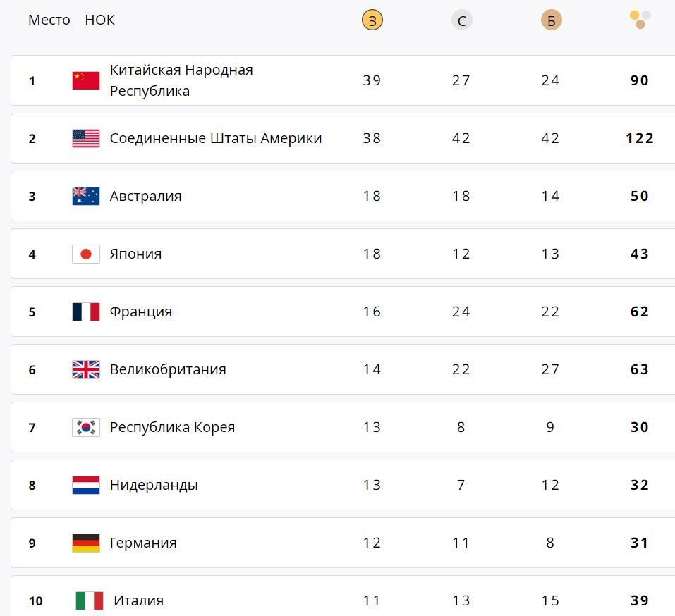Image resolution: width=675 pixels, height=616 pixels.
Task: Click the Нидерланды country name
Action: click(154, 485)
